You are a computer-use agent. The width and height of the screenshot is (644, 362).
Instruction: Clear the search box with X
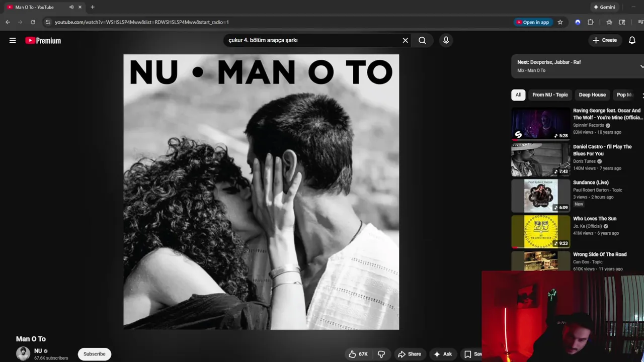(x=405, y=40)
